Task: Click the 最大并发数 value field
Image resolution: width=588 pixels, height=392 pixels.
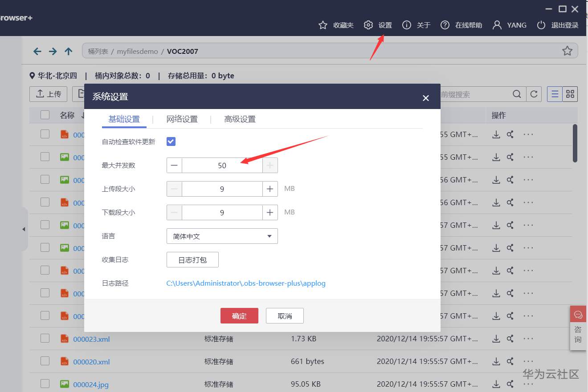Action: 222,166
